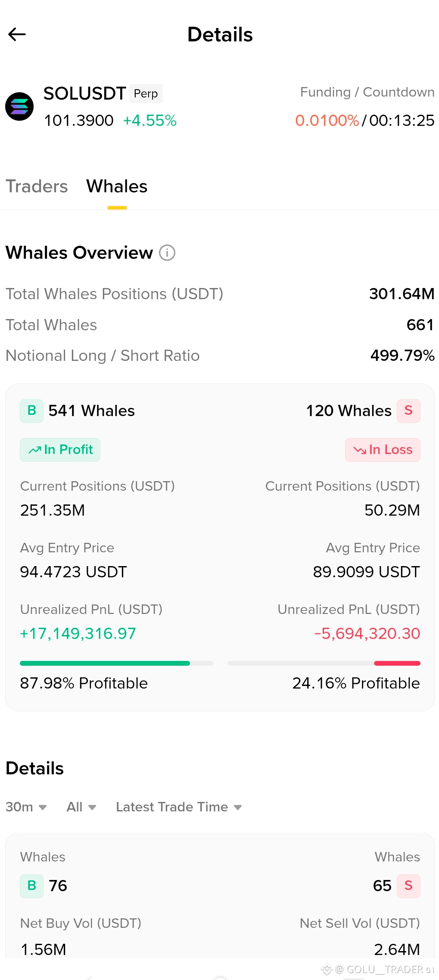The image size is (439, 980).
Task: Tap the In Profit trend tag
Action: pyautogui.click(x=60, y=450)
